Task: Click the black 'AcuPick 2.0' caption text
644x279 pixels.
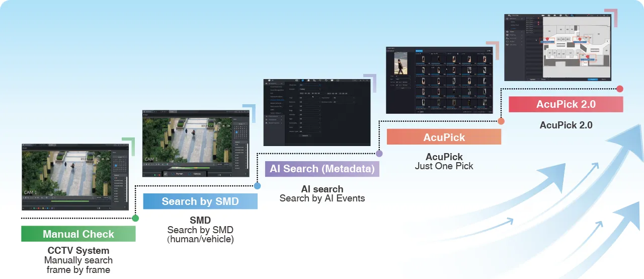Action: pos(566,125)
